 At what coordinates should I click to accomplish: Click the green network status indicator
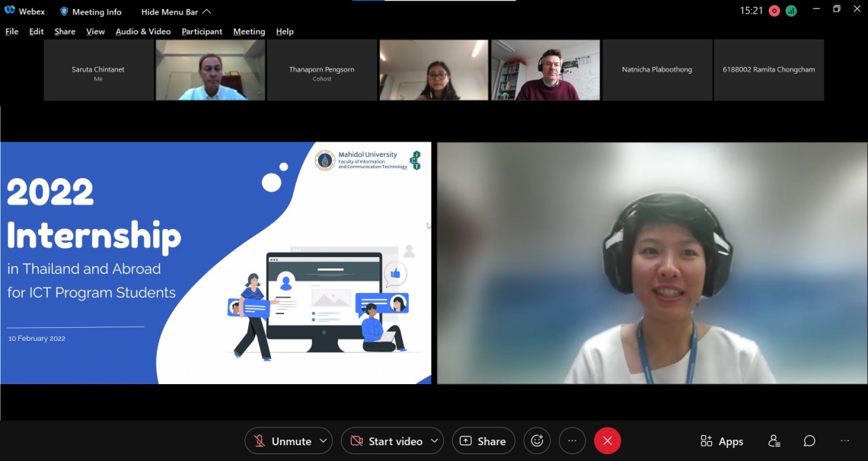click(791, 11)
